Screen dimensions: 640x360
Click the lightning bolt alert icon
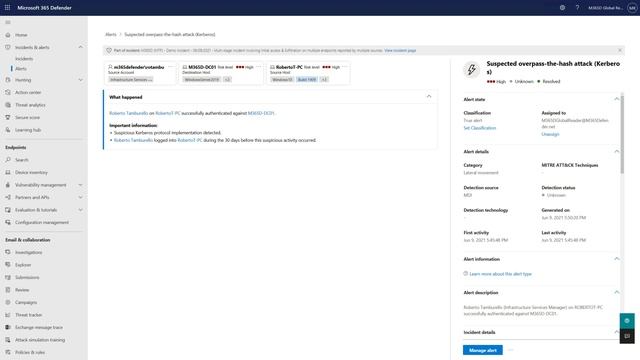pos(471,69)
